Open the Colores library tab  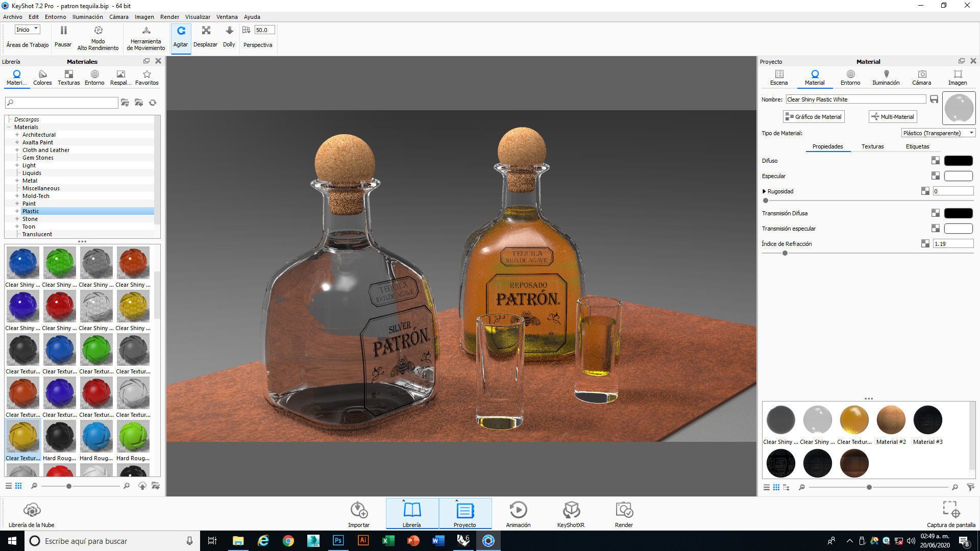pos(42,78)
